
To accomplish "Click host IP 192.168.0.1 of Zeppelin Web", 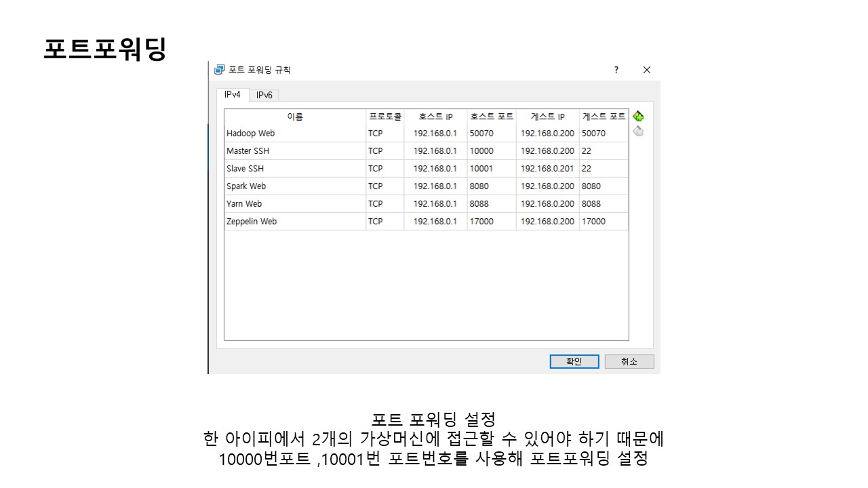I will coord(435,222).
